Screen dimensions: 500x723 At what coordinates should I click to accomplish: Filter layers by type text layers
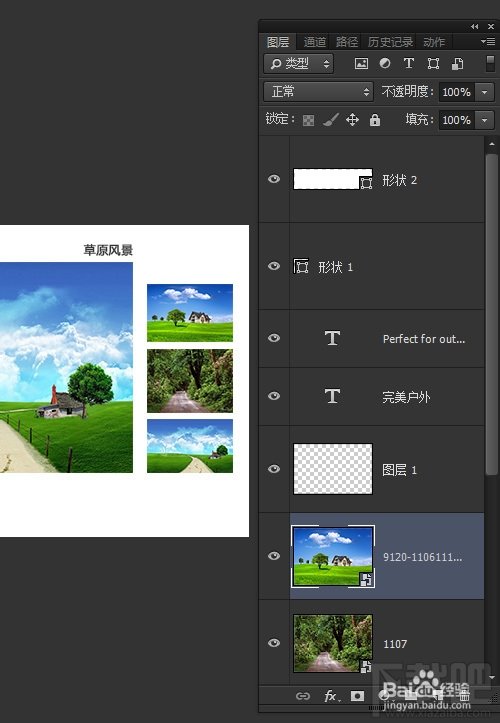point(409,63)
